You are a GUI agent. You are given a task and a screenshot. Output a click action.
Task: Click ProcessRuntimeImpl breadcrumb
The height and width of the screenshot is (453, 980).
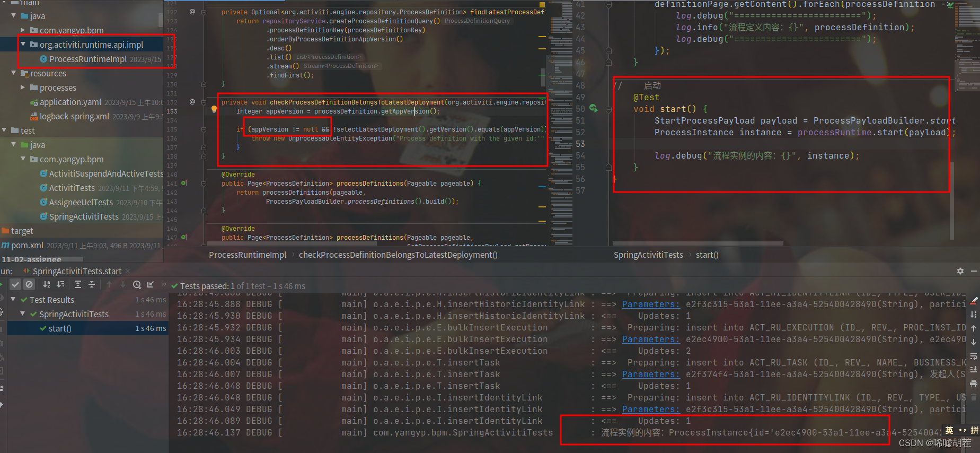coord(248,255)
